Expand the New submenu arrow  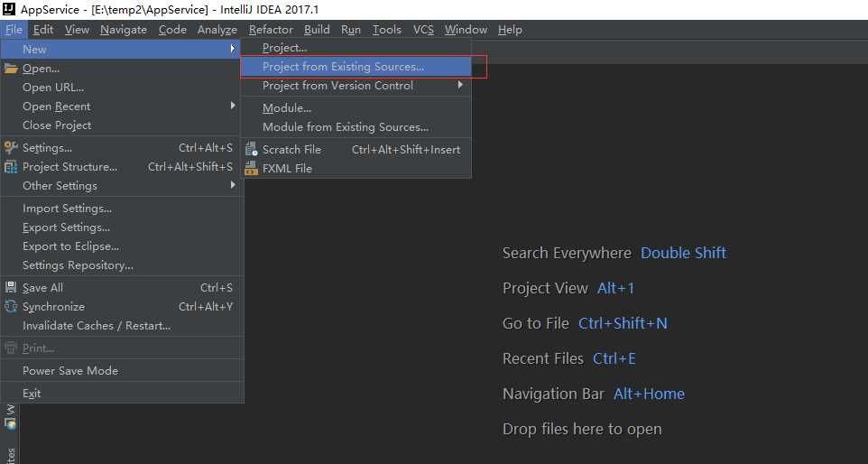click(x=233, y=49)
